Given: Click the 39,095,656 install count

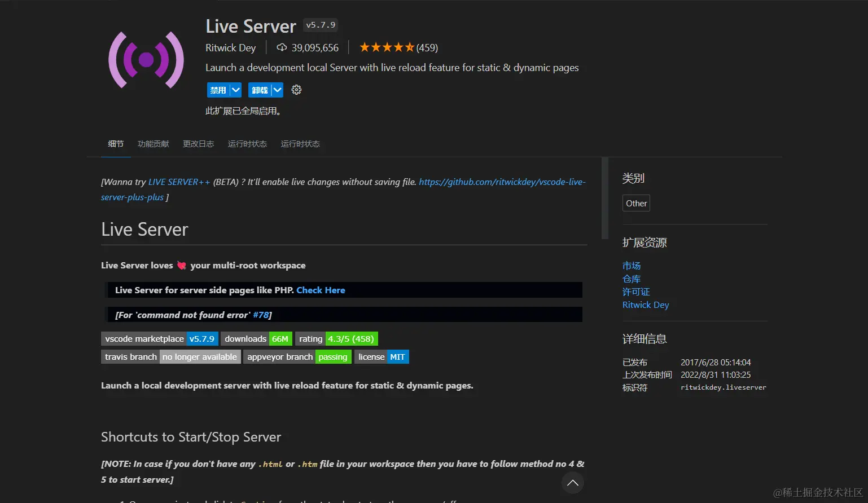Looking at the screenshot, I should tap(315, 48).
